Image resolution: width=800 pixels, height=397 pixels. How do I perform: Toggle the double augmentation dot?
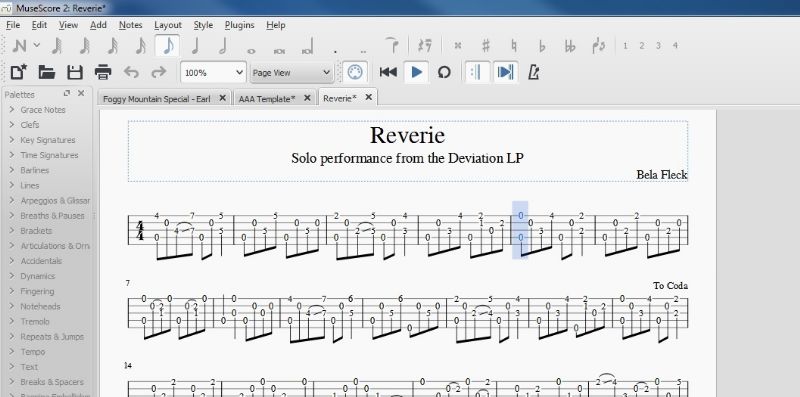[x=363, y=51]
